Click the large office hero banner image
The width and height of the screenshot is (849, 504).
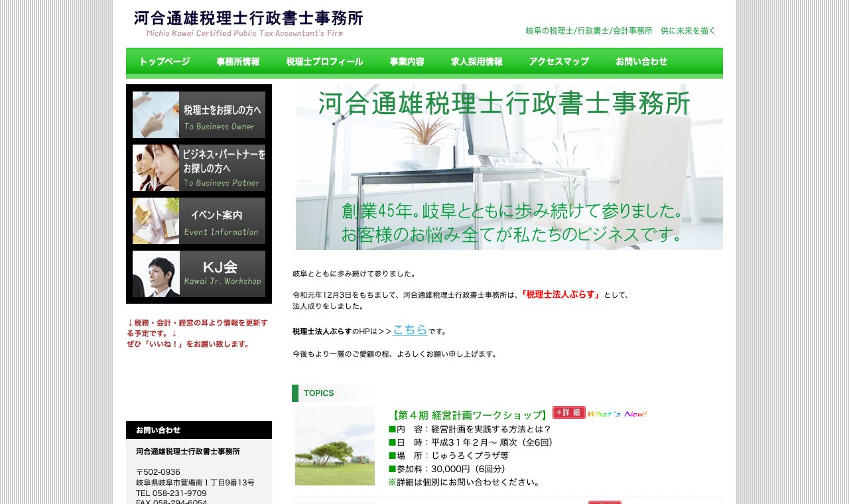[509, 167]
